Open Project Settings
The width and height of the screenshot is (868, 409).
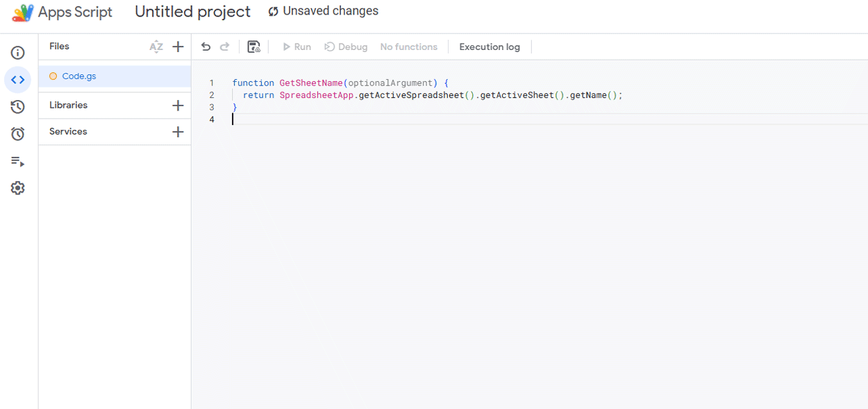17,187
